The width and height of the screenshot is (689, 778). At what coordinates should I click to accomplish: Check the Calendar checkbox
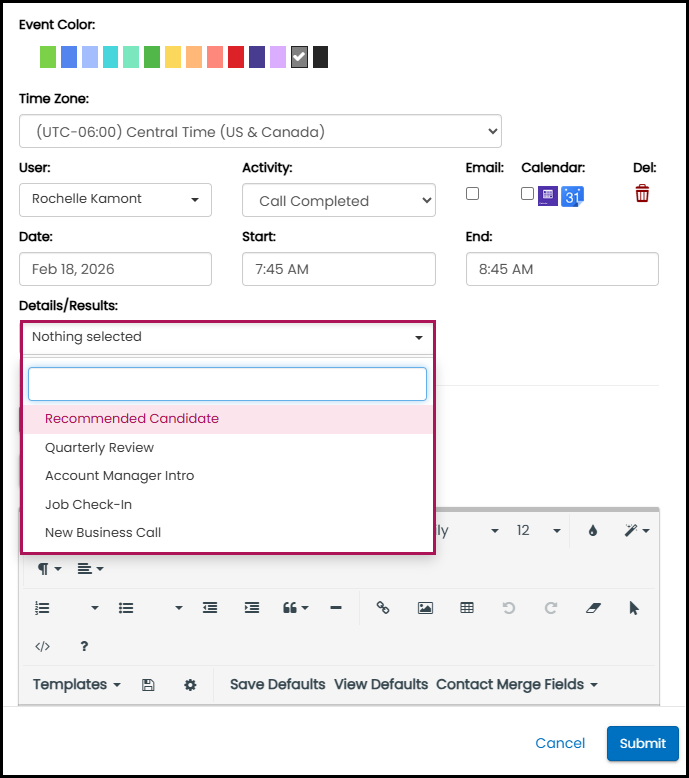click(x=527, y=193)
